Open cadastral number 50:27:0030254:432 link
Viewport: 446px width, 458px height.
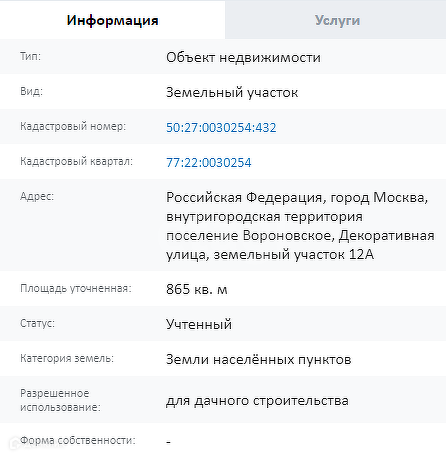point(221,128)
